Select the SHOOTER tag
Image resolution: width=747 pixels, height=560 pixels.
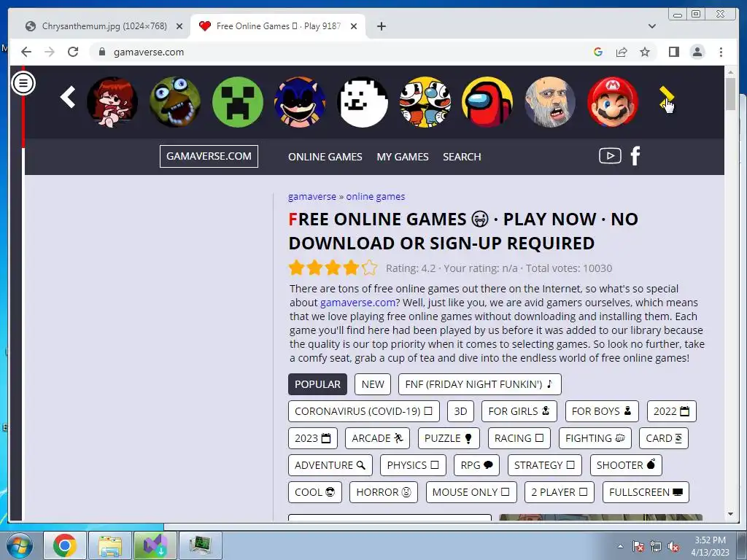[x=626, y=465]
